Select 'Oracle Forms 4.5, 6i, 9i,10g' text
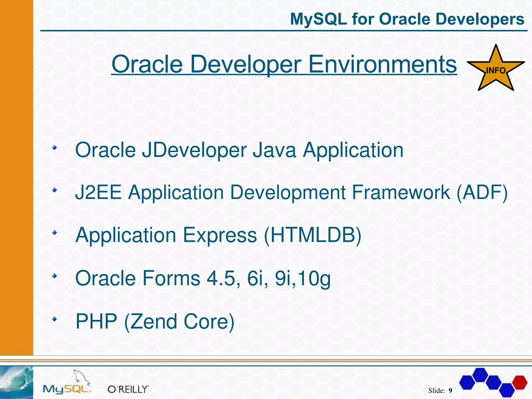 (203, 278)
